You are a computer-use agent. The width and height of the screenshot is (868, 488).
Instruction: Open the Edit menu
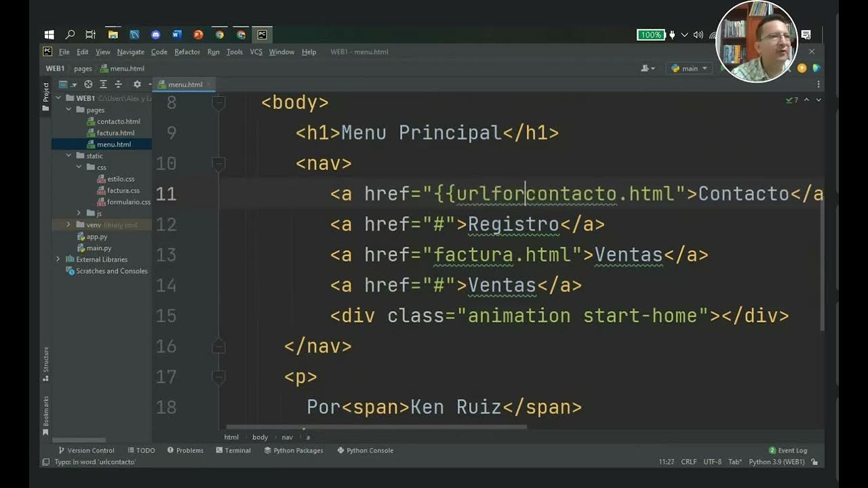pos(82,52)
